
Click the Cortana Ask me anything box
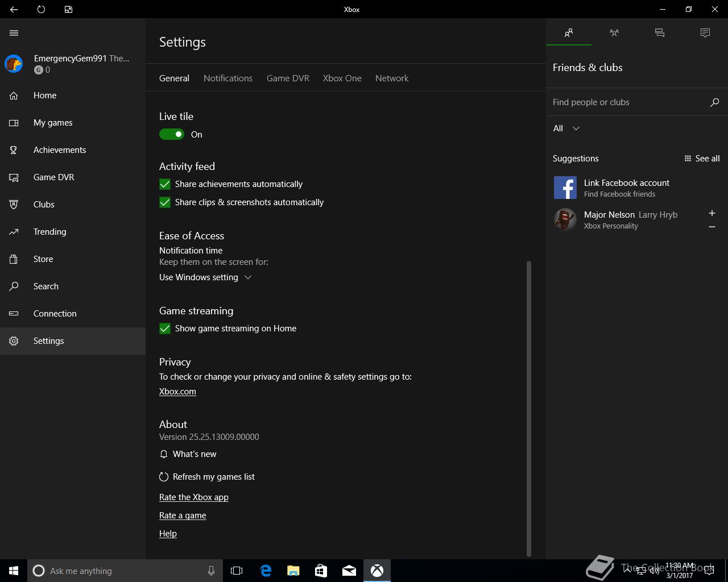point(124,571)
